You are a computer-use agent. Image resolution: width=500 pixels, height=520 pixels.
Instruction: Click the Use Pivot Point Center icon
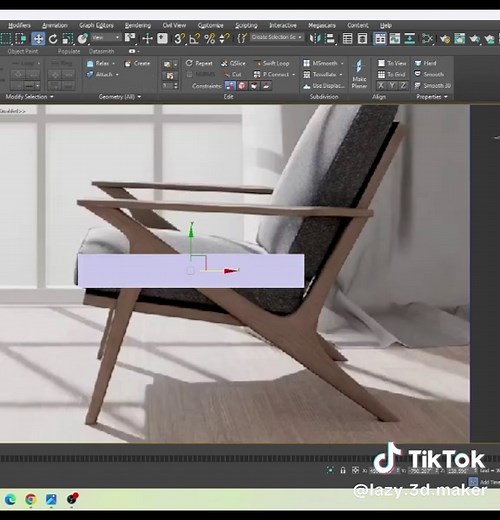(130, 38)
